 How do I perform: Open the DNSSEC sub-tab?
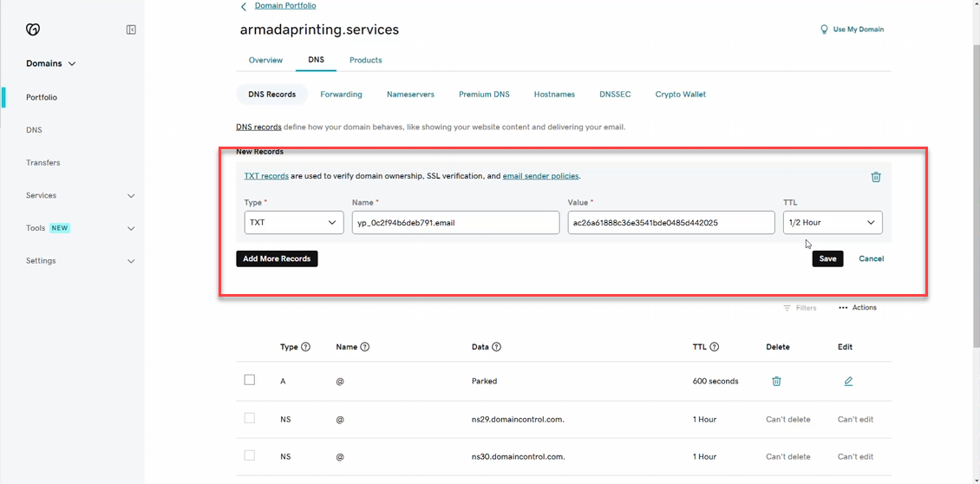(615, 95)
